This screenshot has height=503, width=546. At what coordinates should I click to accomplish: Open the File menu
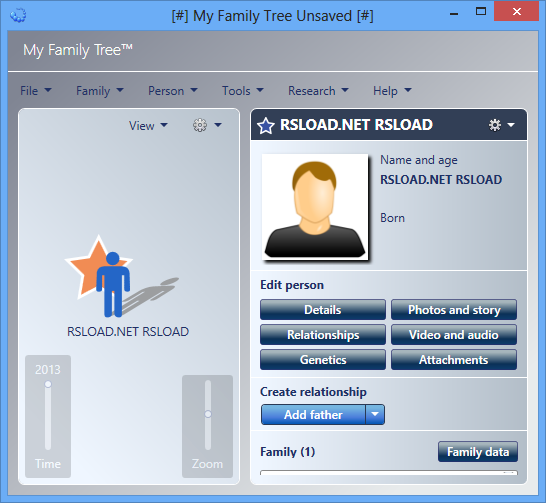[x=36, y=91]
